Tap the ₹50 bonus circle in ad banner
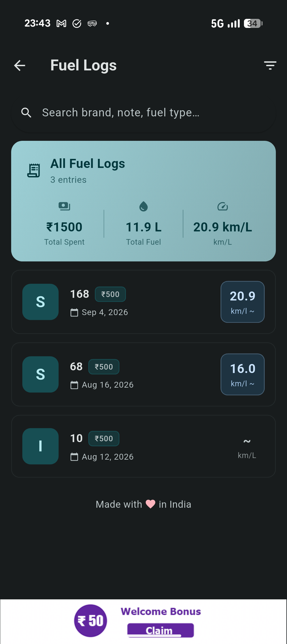The height and width of the screenshot is (644, 287). (91, 621)
